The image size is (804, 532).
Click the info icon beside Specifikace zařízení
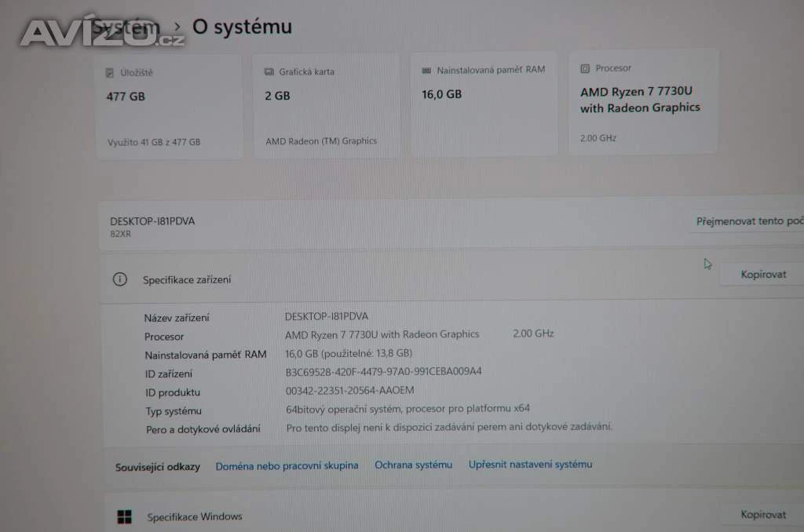click(120, 279)
